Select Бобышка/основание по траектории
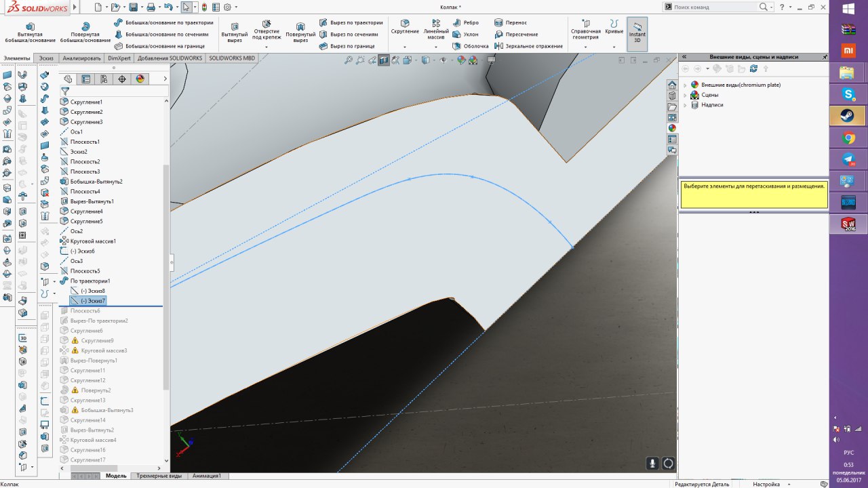868x488 pixels. pyautogui.click(x=163, y=22)
